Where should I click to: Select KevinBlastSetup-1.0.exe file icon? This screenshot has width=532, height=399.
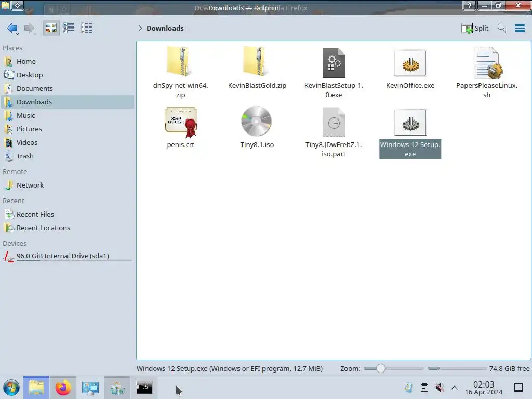pyautogui.click(x=334, y=63)
